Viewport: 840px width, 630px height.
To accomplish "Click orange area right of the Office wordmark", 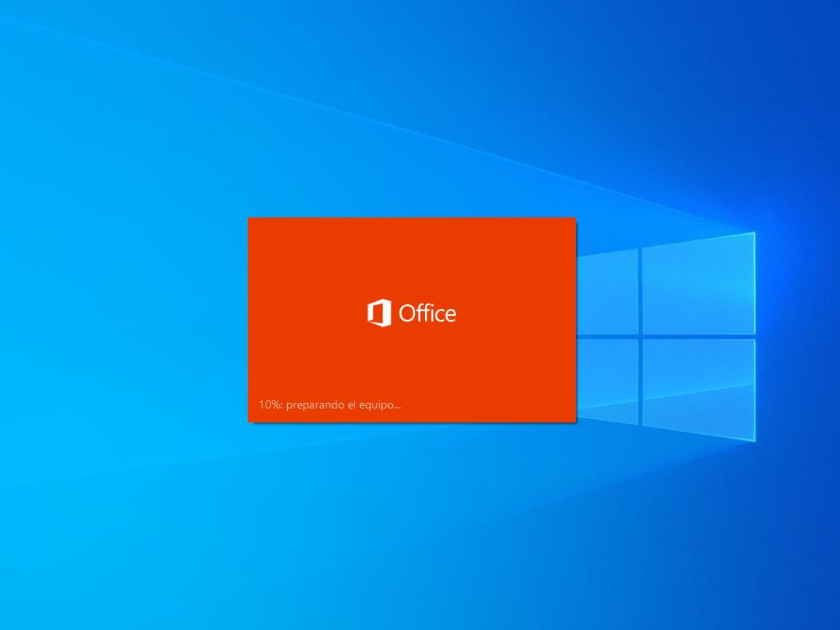I will pos(517,313).
